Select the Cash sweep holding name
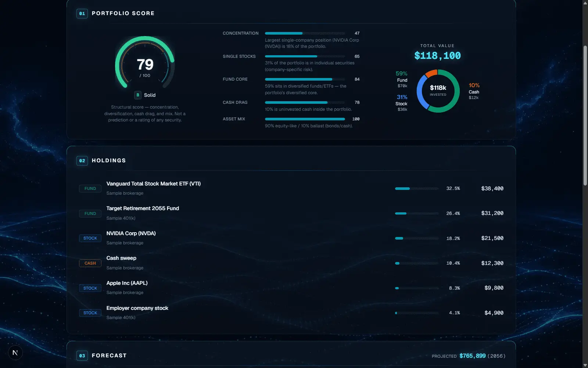 pos(121,258)
